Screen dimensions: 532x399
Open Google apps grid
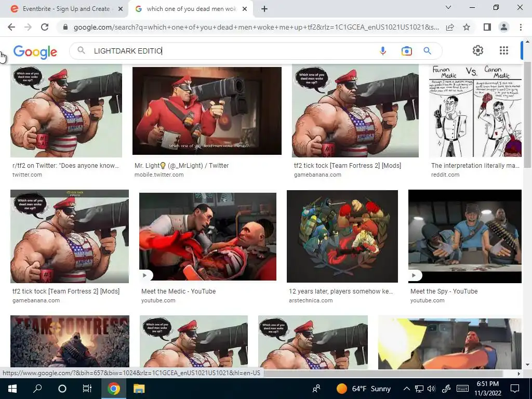click(504, 50)
